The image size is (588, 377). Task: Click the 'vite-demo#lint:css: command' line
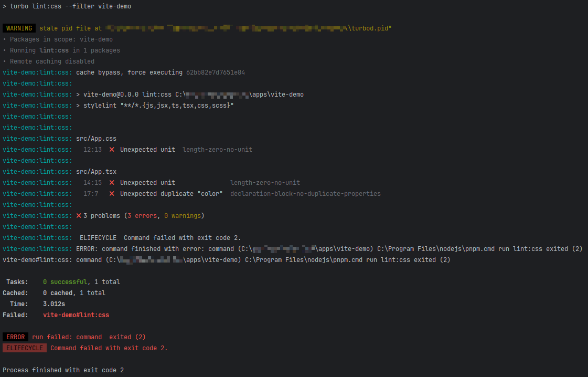(227, 260)
